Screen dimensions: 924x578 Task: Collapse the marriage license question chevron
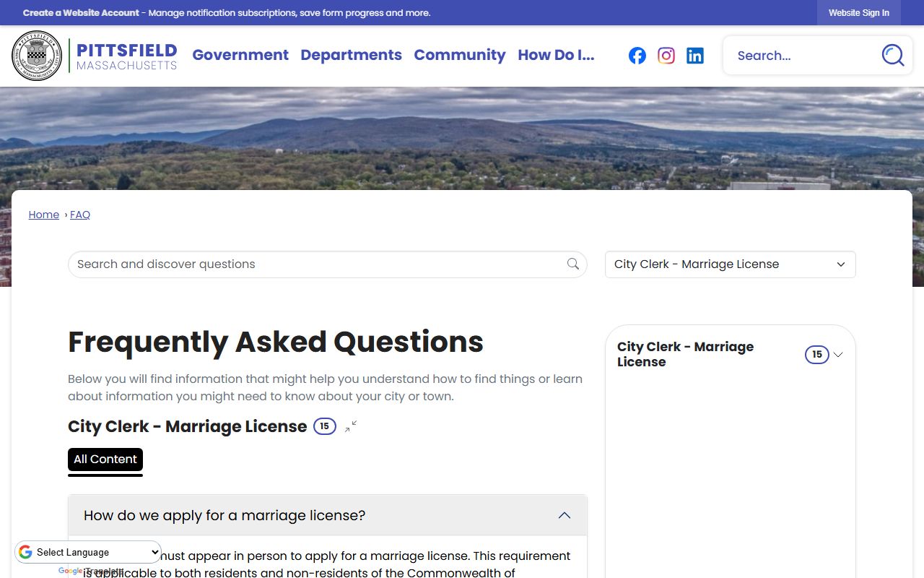(565, 515)
